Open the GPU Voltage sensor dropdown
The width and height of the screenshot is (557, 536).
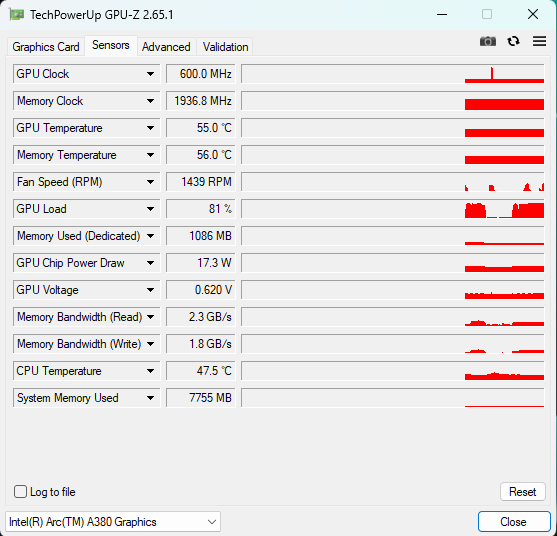[x=86, y=290]
